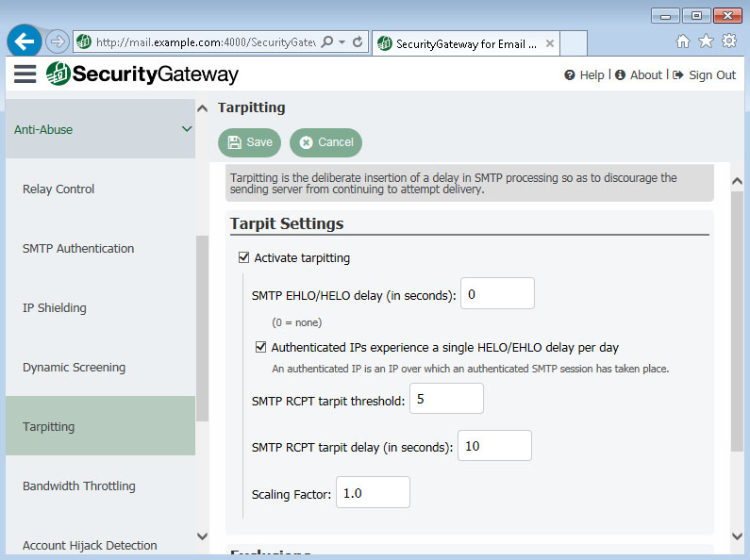Click SMTP EHLO/HELO delay field
750x560 pixels.
pos(497,293)
